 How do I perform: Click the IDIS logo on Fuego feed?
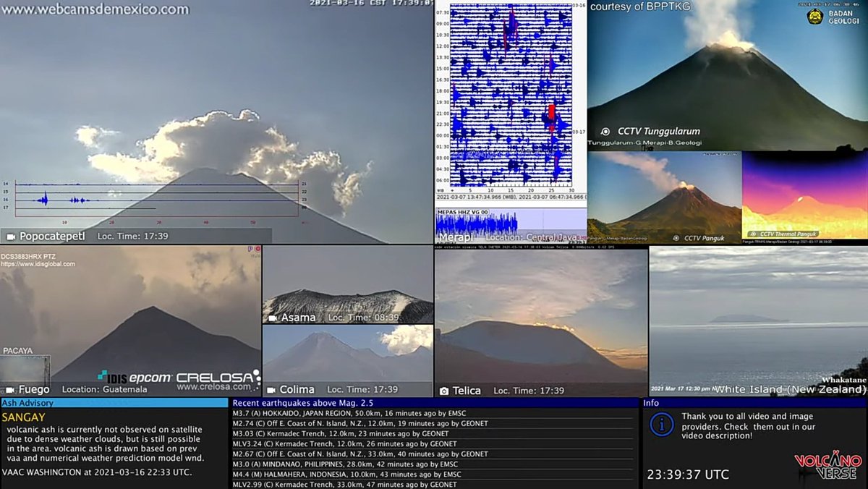pyautogui.click(x=113, y=377)
